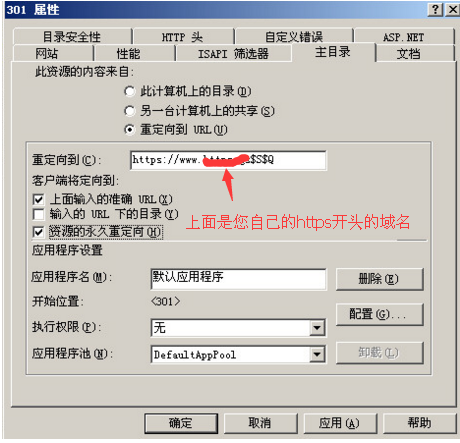
Task: Expand the 应用程序池 DefaultAppPool dropdown
Action: click(x=317, y=354)
